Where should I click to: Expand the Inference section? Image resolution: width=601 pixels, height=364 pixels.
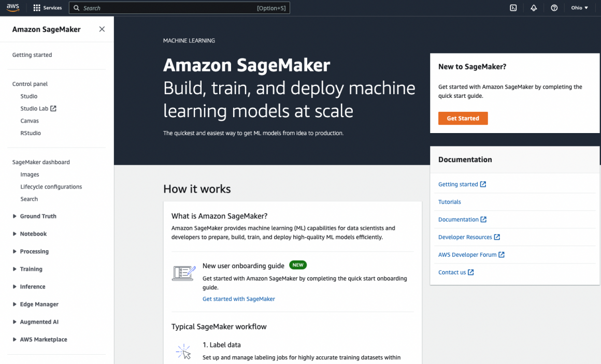click(x=32, y=287)
